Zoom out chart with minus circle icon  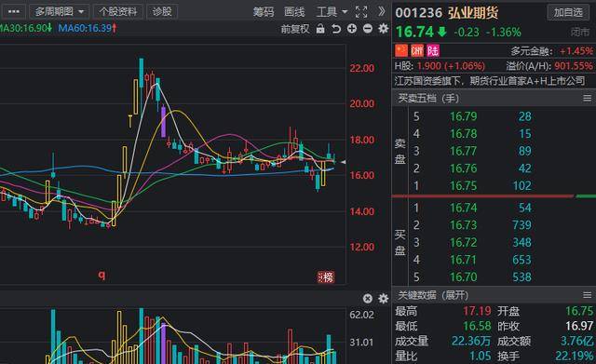(368, 29)
